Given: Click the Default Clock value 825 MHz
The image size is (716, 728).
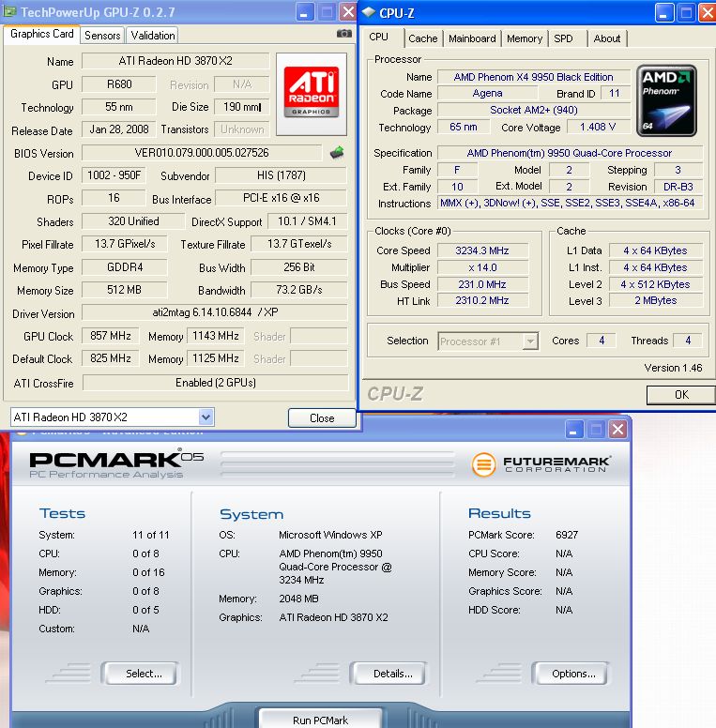Looking at the screenshot, I should (x=111, y=358).
